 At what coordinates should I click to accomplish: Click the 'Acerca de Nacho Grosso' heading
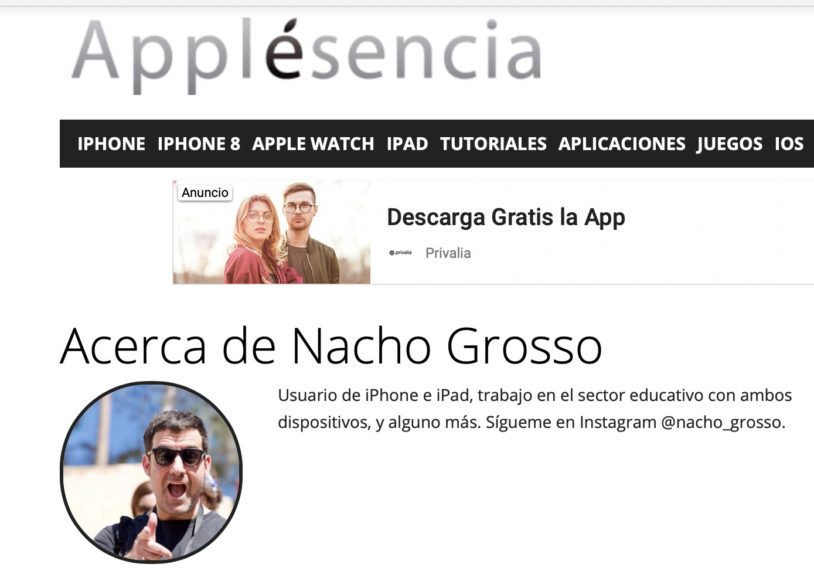(x=331, y=346)
